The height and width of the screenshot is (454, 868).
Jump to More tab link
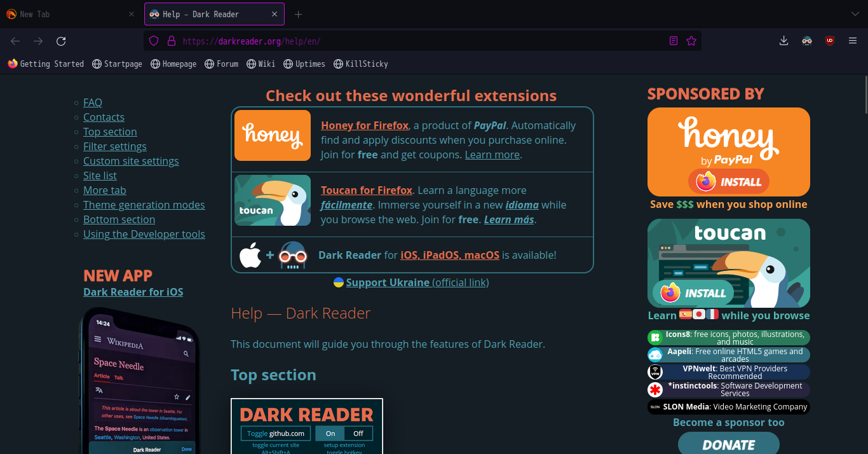coord(105,190)
